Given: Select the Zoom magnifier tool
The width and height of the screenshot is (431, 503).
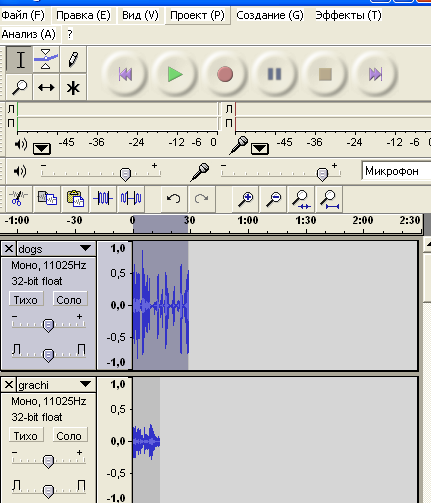Looking at the screenshot, I should pyautogui.click(x=20, y=87).
